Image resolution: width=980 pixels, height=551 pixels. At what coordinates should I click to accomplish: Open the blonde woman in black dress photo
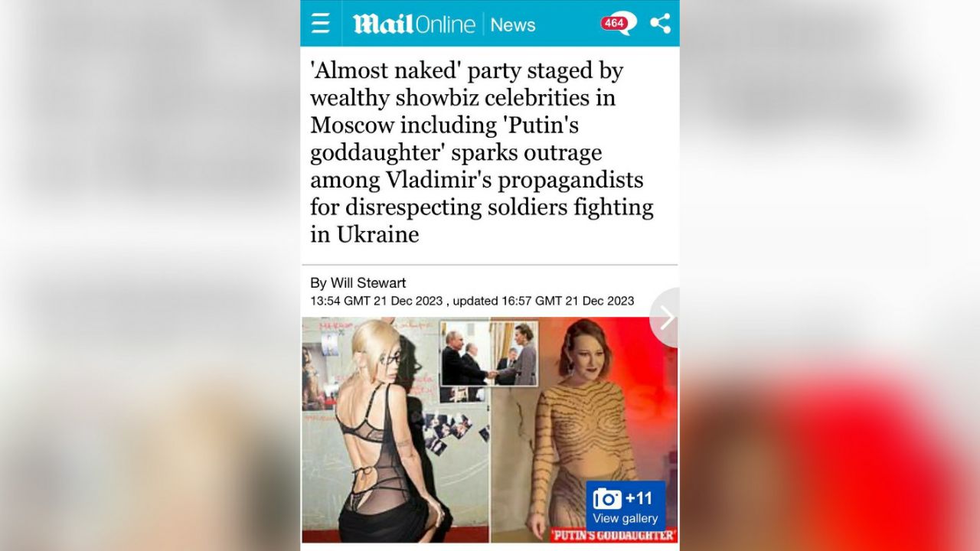(x=396, y=429)
